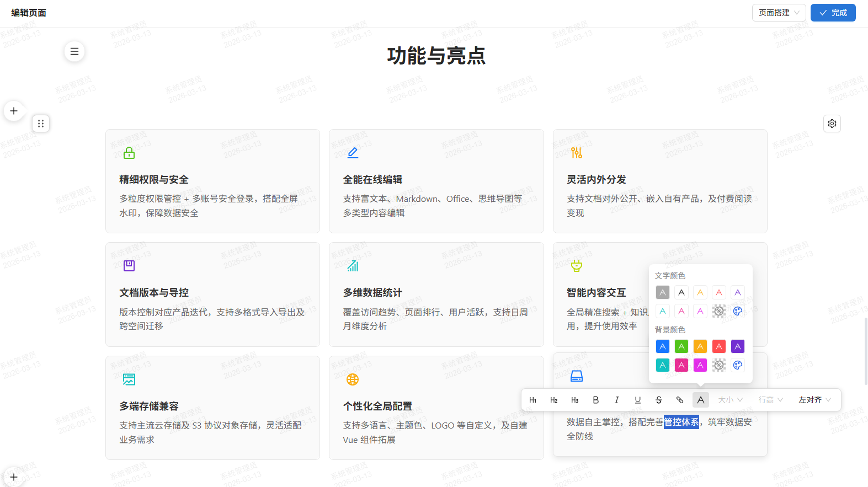Click the 完成 button to finish editing
The image size is (868, 487).
pos(833,13)
